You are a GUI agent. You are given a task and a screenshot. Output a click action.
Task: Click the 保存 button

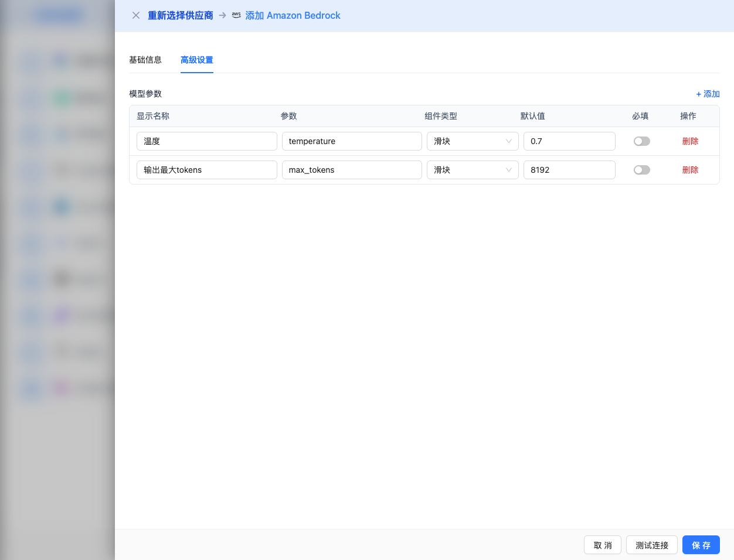pyautogui.click(x=701, y=545)
